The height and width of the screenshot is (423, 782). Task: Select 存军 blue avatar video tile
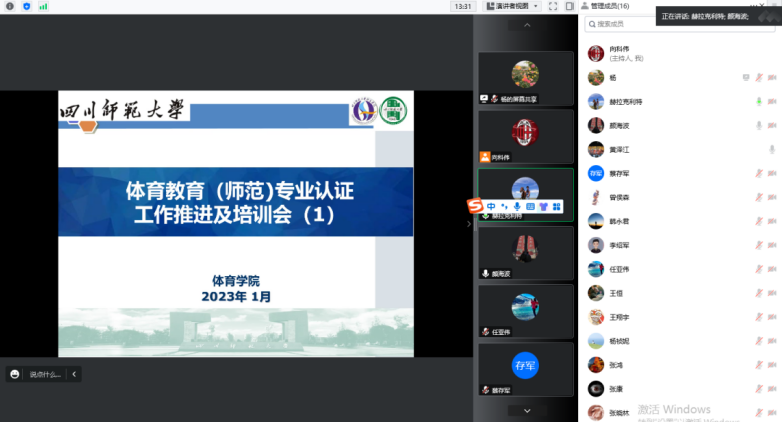(526, 370)
